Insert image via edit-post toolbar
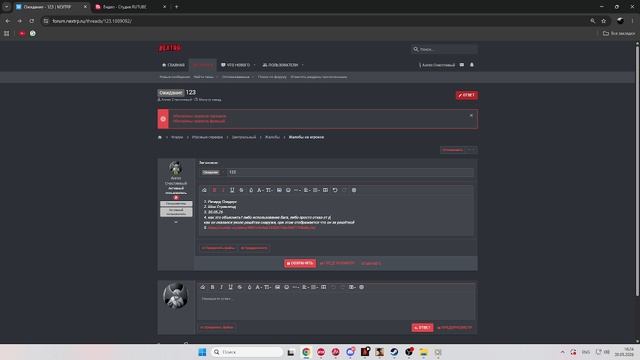The width and height of the screenshot is (640, 360). tap(279, 190)
